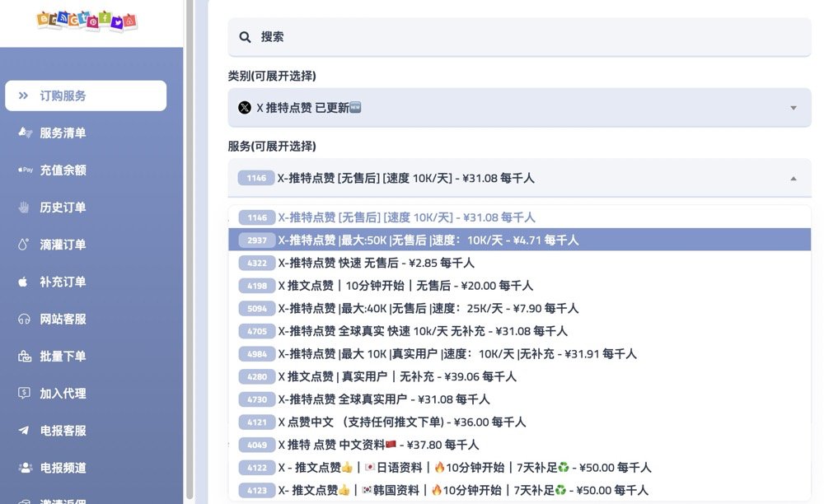Click the paper-plane icon beside 电报客服

(x=24, y=431)
